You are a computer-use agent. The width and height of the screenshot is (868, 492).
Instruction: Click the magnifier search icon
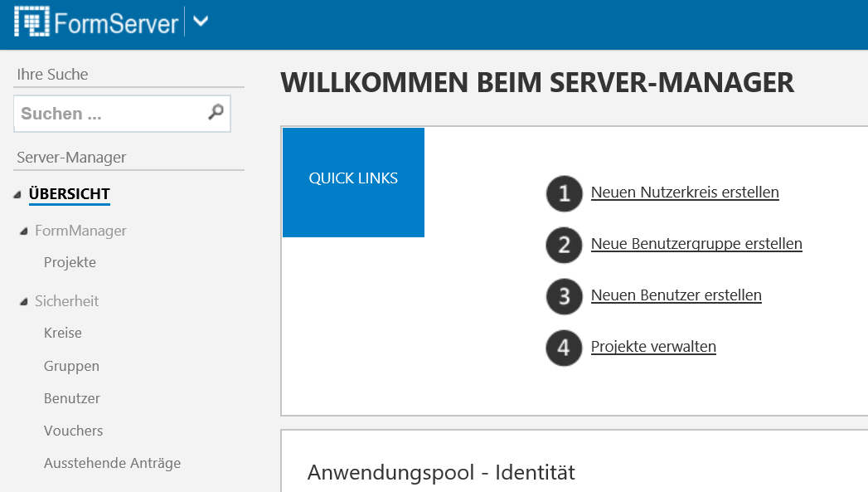pos(216,112)
